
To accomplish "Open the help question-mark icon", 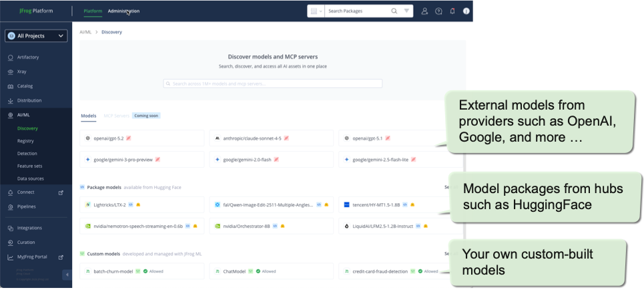I will (x=438, y=11).
